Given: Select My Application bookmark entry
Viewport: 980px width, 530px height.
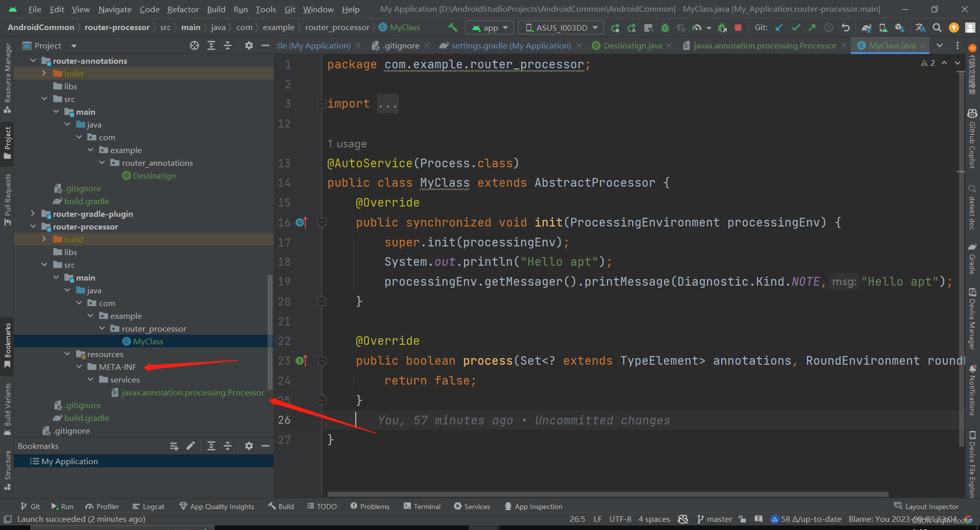Looking at the screenshot, I should pyautogui.click(x=69, y=461).
